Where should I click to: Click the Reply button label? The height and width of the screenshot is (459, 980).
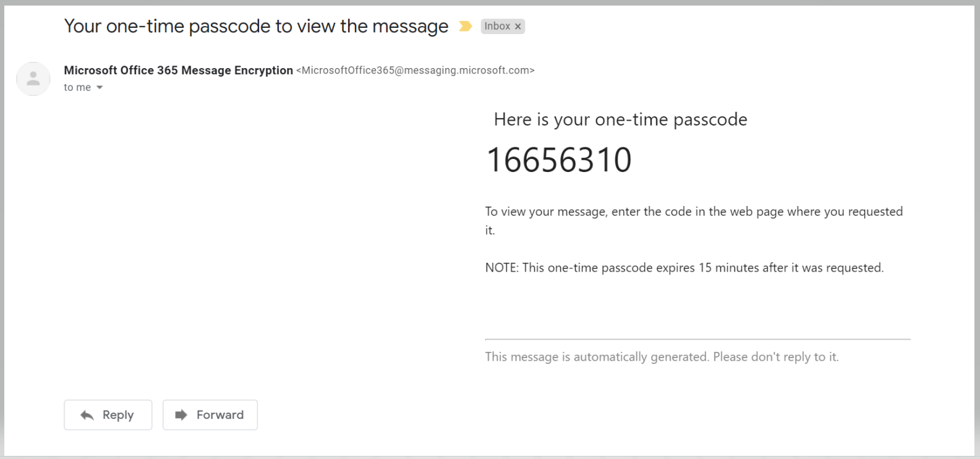click(118, 415)
